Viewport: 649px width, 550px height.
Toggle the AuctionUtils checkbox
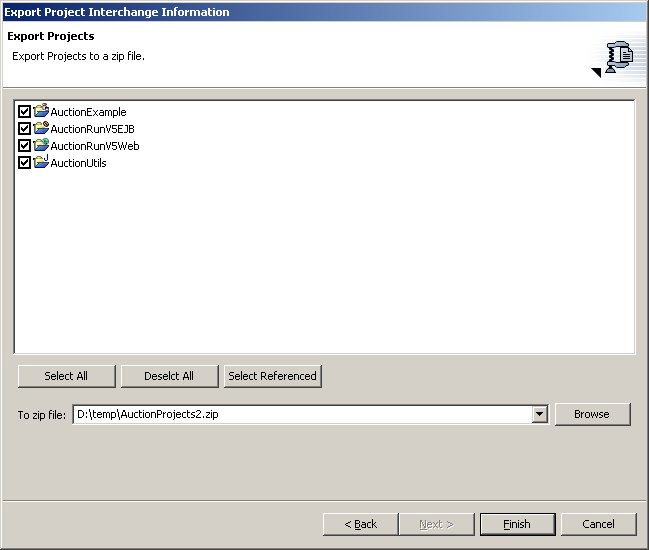[24, 162]
